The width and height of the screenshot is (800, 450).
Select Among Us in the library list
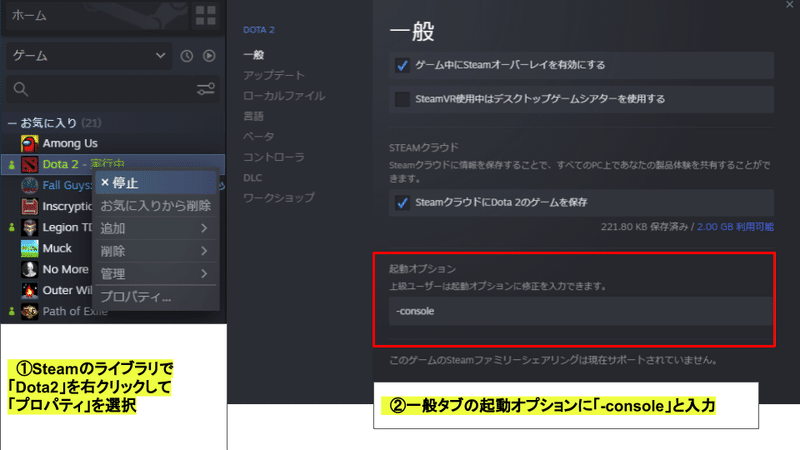pos(70,143)
